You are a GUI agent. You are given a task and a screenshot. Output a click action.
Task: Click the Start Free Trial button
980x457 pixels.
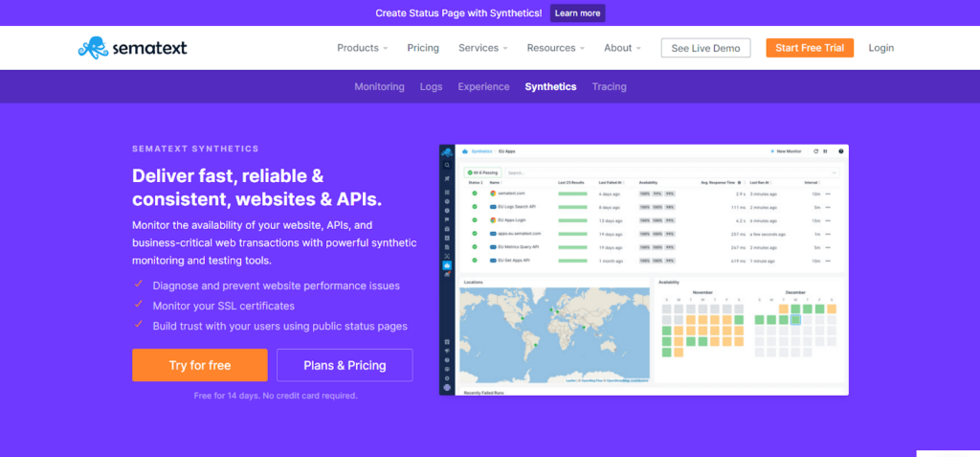810,48
